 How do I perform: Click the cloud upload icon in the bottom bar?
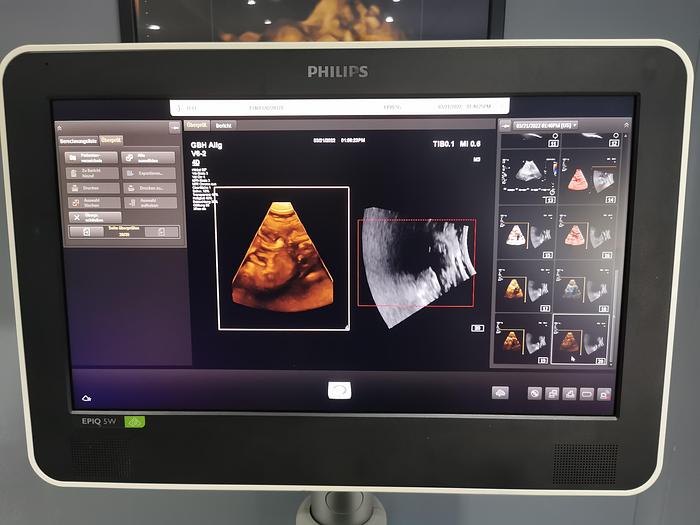coord(500,392)
